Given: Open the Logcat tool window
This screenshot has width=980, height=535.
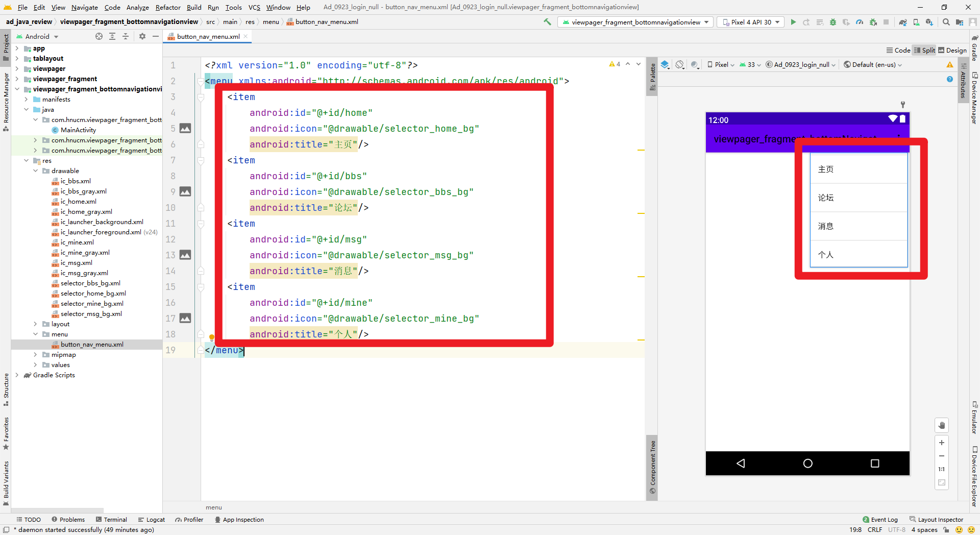Looking at the screenshot, I should [151, 520].
